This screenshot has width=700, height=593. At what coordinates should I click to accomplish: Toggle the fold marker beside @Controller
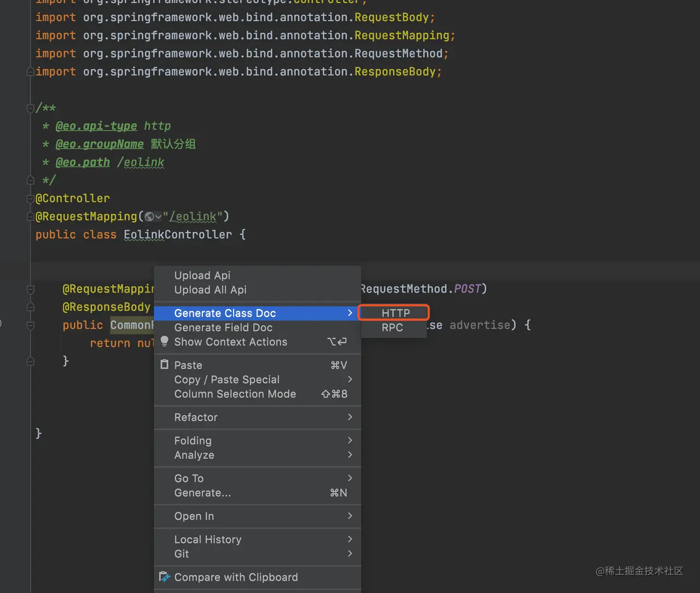(x=31, y=198)
